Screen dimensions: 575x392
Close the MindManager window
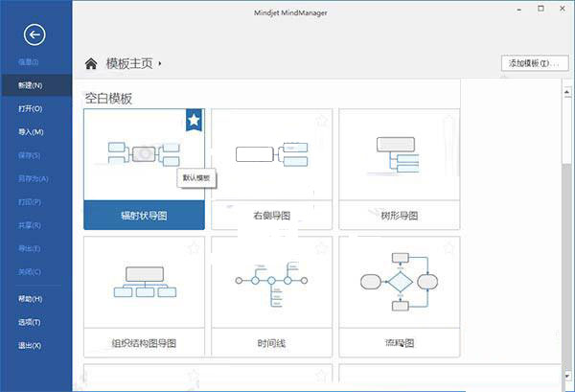pyautogui.click(x=563, y=9)
